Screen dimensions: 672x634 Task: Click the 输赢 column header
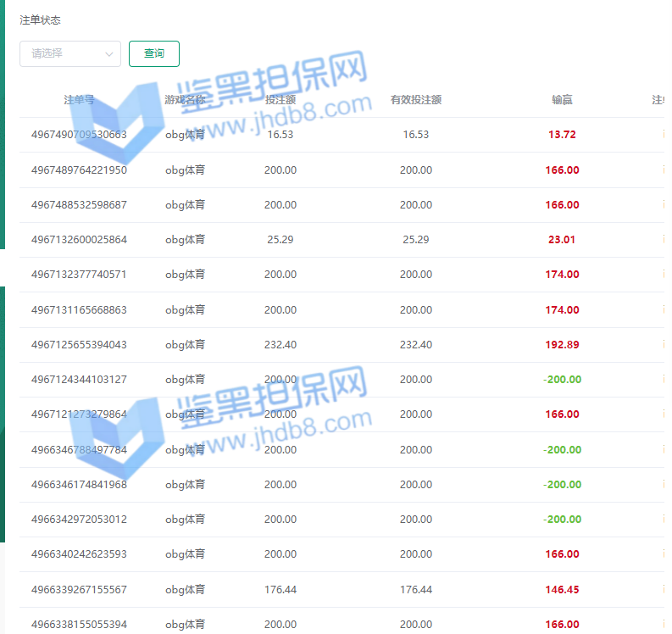pyautogui.click(x=562, y=100)
